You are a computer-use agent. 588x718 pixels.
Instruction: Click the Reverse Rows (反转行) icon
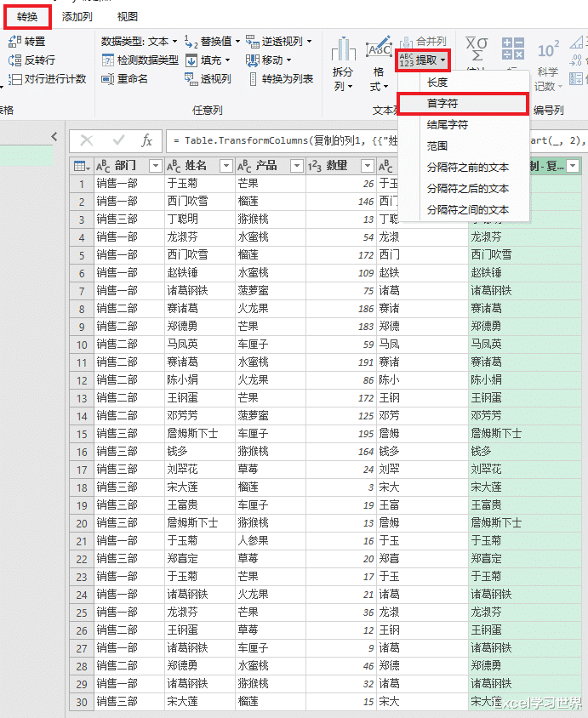[x=14, y=60]
